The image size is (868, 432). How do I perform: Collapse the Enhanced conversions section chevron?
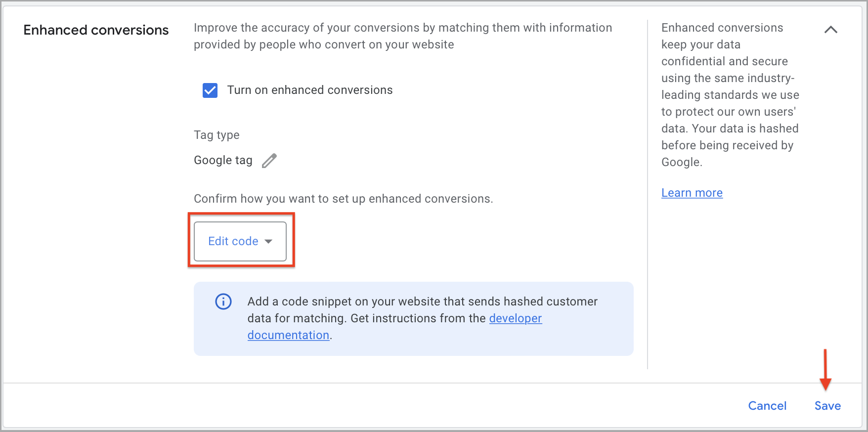pos(831,30)
